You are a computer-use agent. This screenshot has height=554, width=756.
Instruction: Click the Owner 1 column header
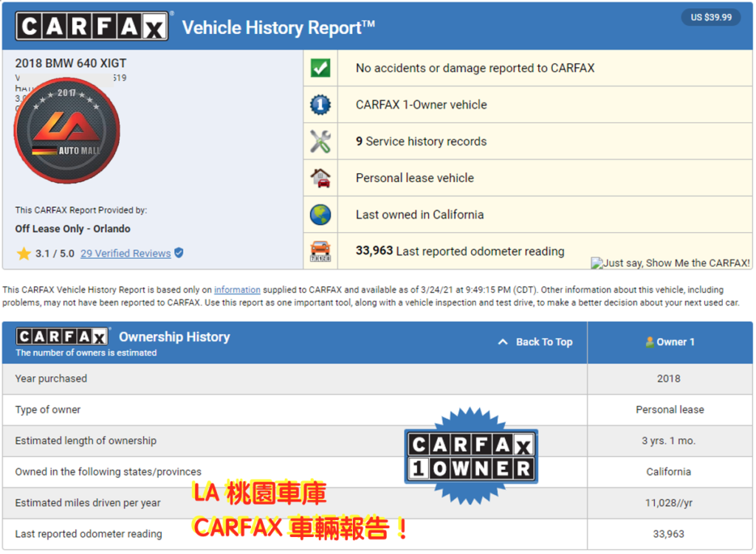pos(670,342)
